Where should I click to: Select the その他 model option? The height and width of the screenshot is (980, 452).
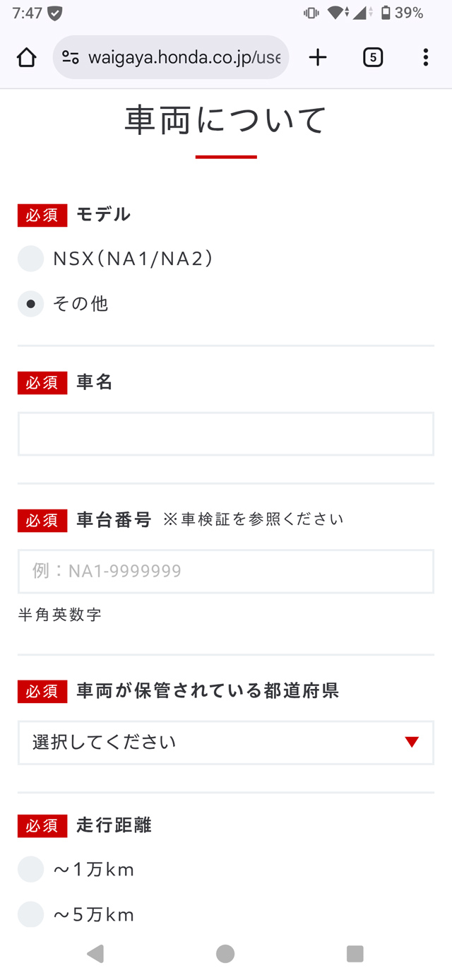click(x=30, y=303)
